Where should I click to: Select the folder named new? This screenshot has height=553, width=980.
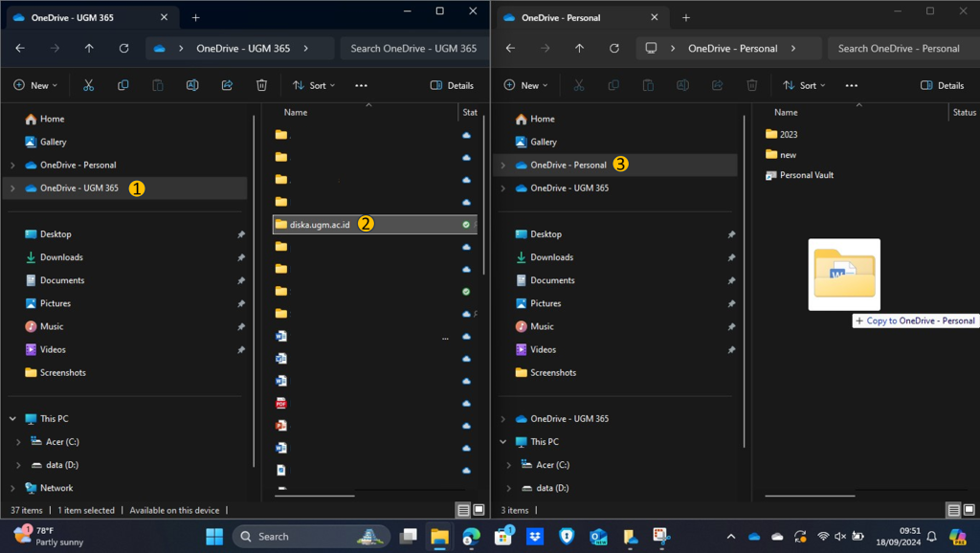click(781, 155)
